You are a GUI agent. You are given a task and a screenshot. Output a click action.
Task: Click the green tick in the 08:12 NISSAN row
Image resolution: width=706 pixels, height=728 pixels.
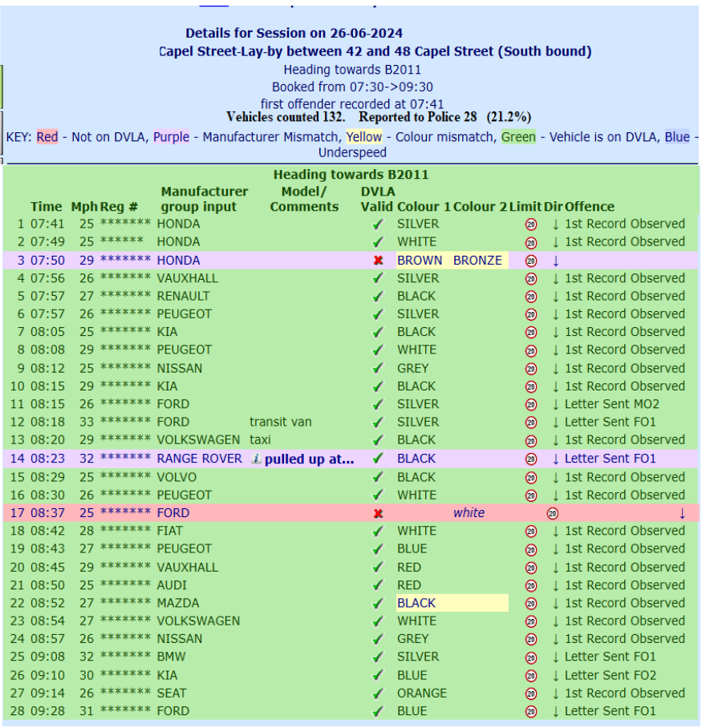click(378, 369)
